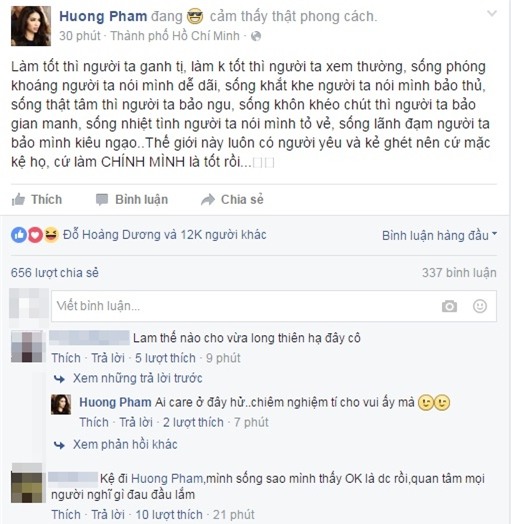Expand Xem phản hồi khác replies
Image resolution: width=511 pixels, height=524 pixels.
pos(125,444)
